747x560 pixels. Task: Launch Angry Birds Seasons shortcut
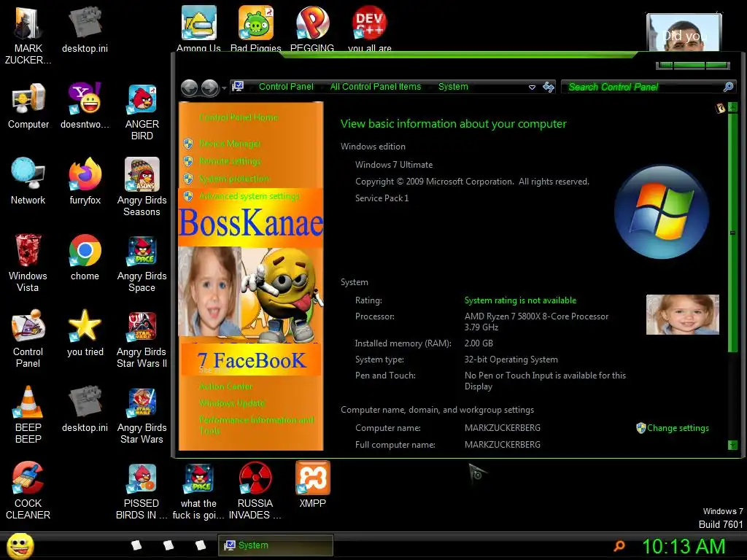point(142,187)
